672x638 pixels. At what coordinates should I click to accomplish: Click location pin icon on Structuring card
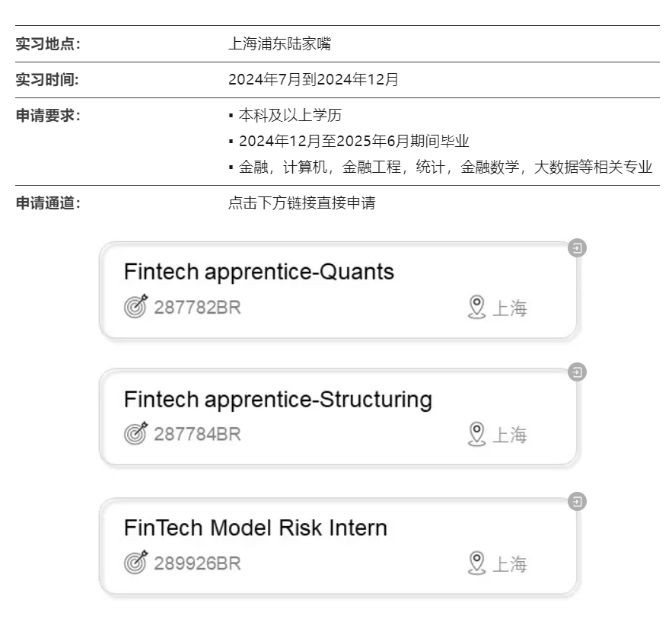point(476,434)
